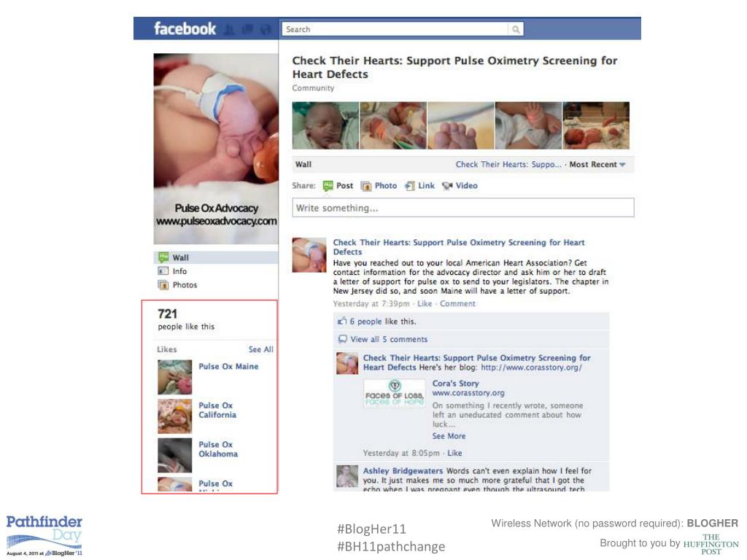
Task: Choose the Video share option
Action: [460, 186]
